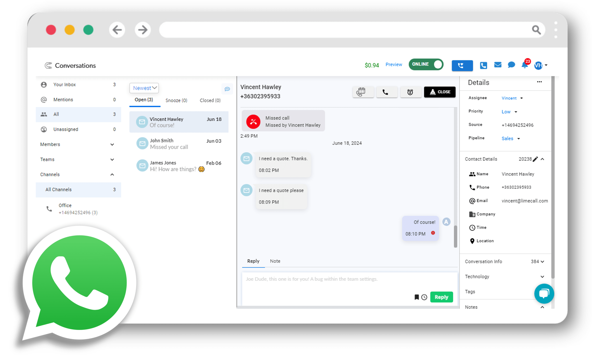Click the A agent avatar beside Of course!
This screenshot has height=364, width=593.
click(446, 222)
